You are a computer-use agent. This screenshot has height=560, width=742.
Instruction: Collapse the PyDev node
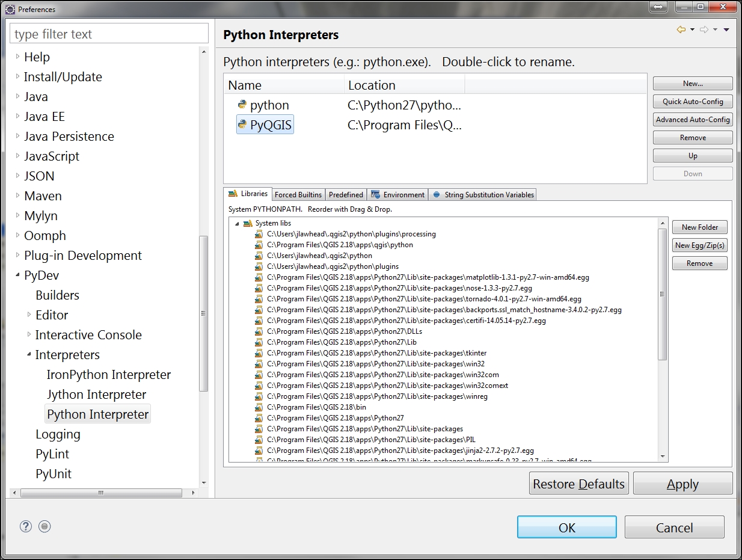coord(17,275)
